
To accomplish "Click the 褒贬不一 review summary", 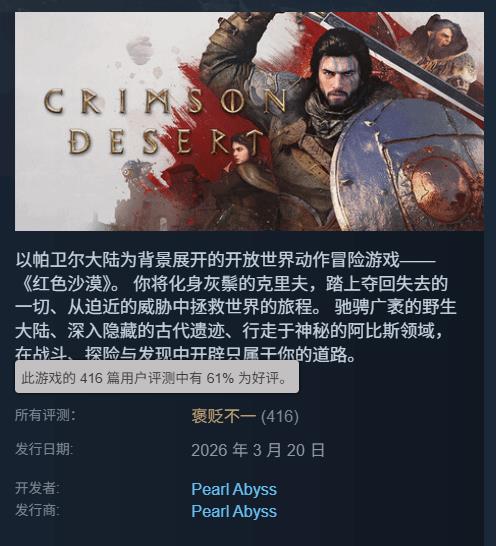I will pyautogui.click(x=224, y=416).
